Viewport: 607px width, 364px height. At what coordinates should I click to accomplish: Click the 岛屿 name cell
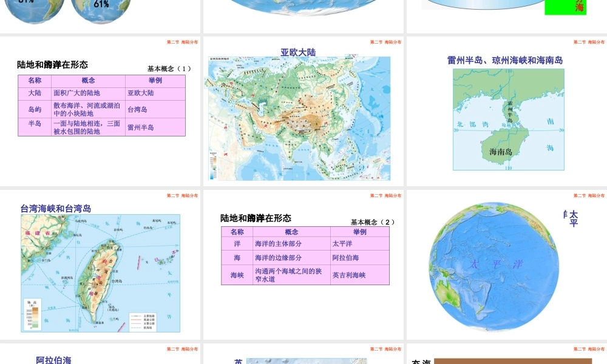[35, 109]
